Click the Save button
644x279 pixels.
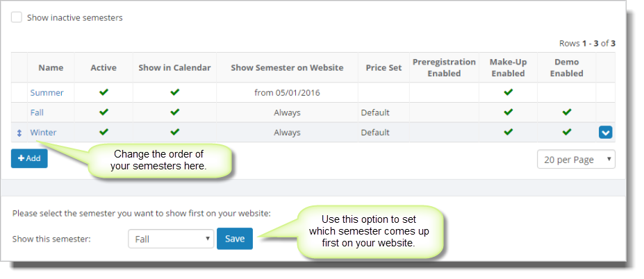pos(235,239)
